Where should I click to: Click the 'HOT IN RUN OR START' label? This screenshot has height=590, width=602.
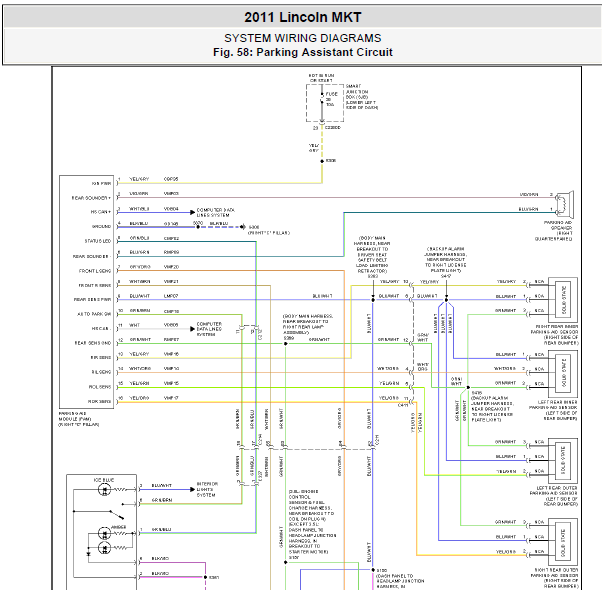[321, 78]
